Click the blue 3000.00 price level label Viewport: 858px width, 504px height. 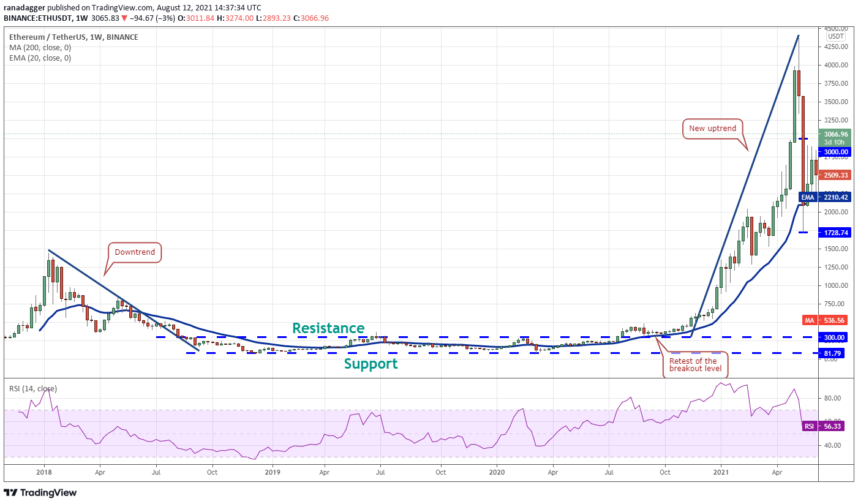(x=835, y=151)
